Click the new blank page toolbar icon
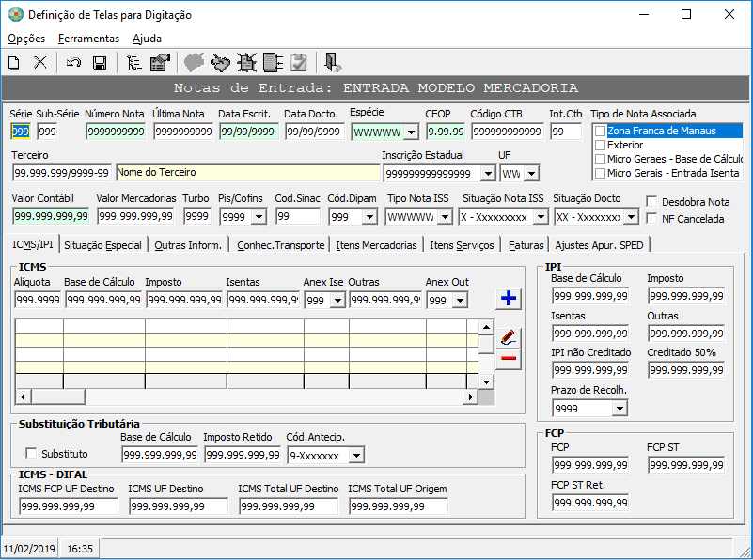The width and height of the screenshot is (753, 560). [x=14, y=63]
